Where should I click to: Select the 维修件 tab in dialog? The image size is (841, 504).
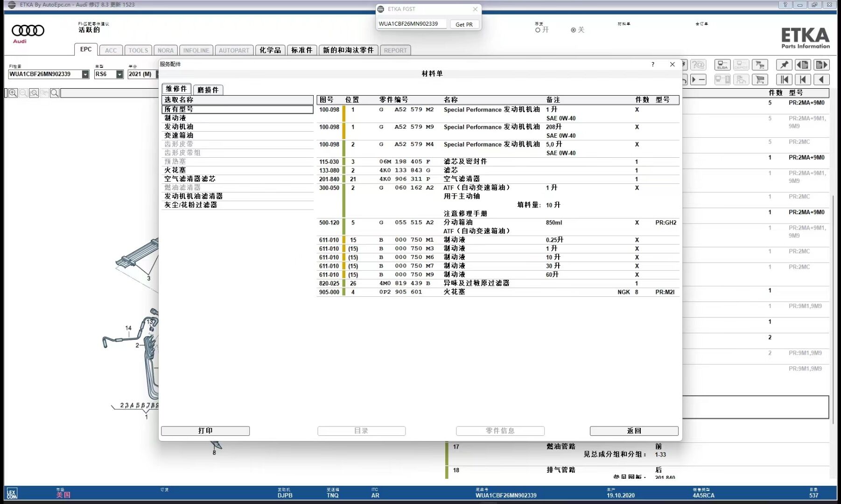pyautogui.click(x=176, y=89)
